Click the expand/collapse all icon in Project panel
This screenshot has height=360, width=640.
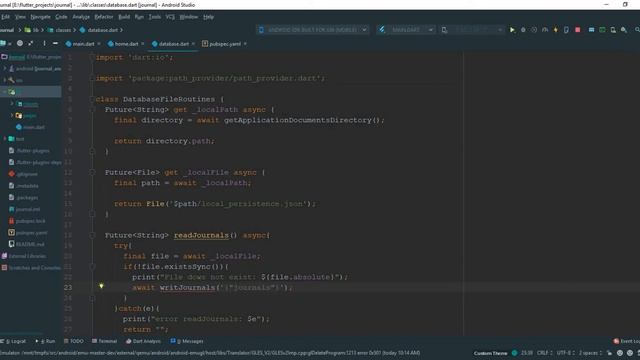(31, 43)
